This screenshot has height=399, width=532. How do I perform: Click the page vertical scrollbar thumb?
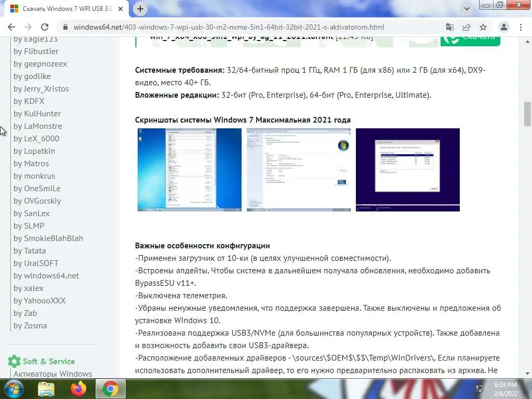click(x=527, y=114)
